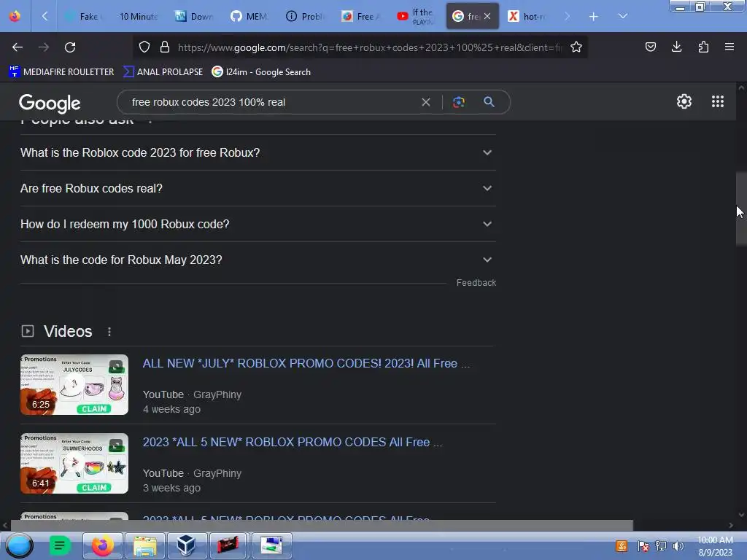Click the Google logo

[50, 104]
